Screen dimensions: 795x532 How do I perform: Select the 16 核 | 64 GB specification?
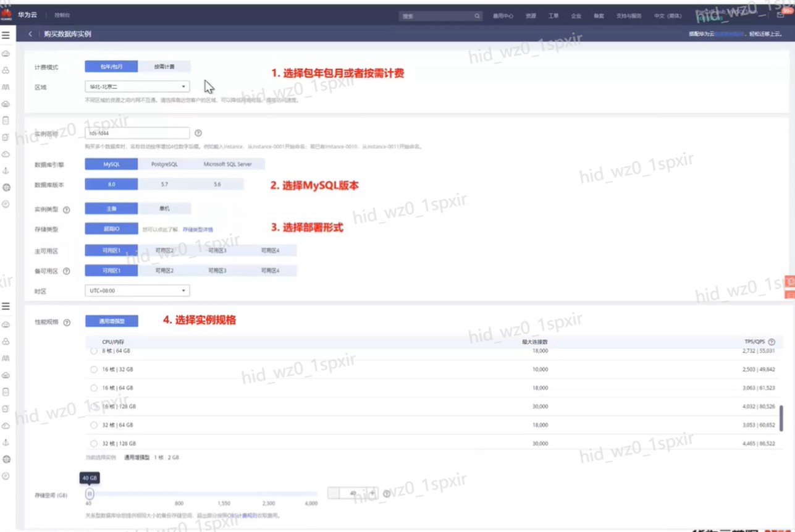[x=94, y=388]
